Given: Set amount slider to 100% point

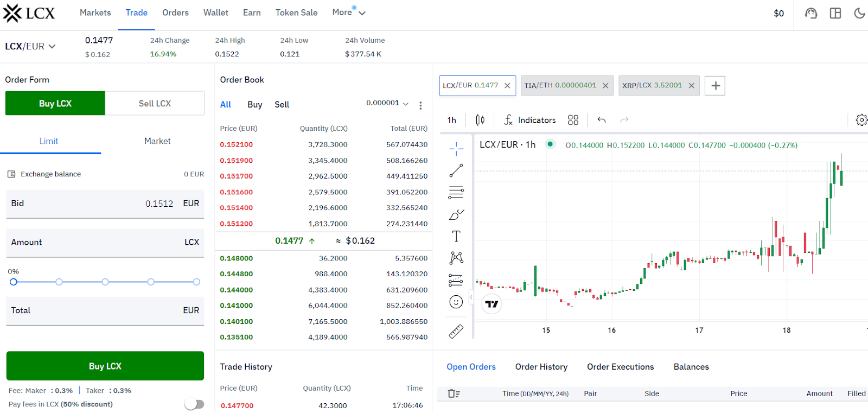Looking at the screenshot, I should coord(196,282).
